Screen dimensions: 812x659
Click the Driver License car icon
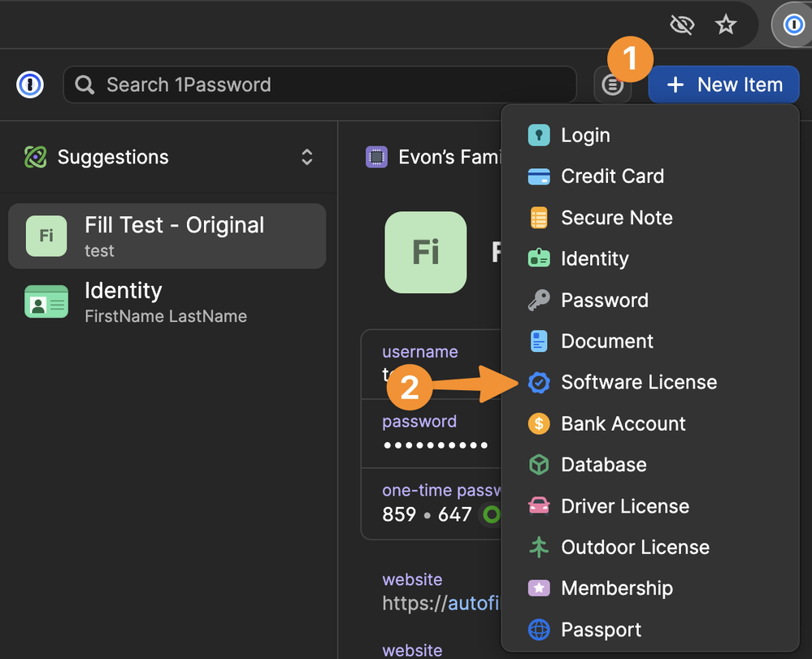point(539,506)
